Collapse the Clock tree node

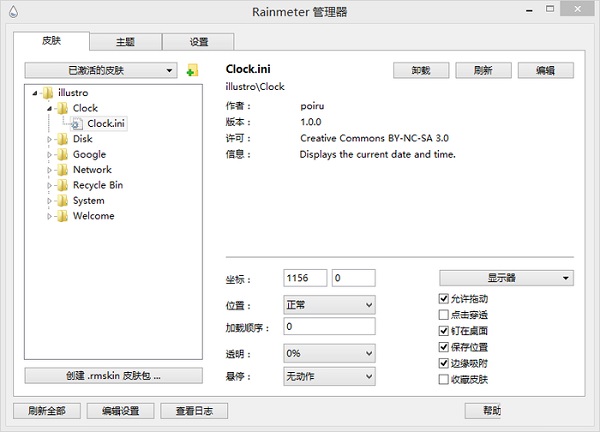pyautogui.click(x=49, y=109)
